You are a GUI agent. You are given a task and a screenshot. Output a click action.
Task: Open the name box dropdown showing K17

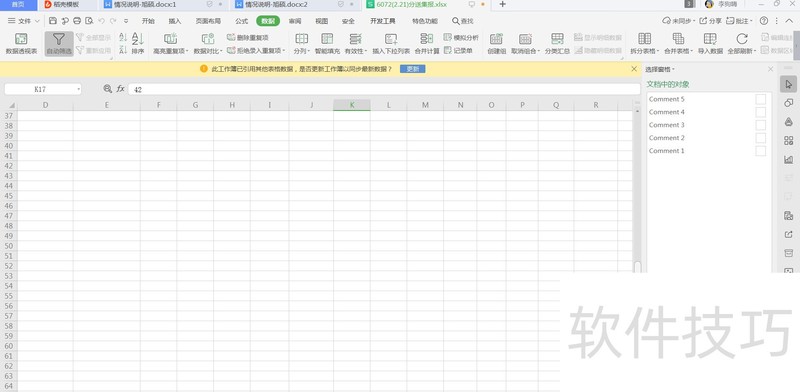[x=79, y=89]
